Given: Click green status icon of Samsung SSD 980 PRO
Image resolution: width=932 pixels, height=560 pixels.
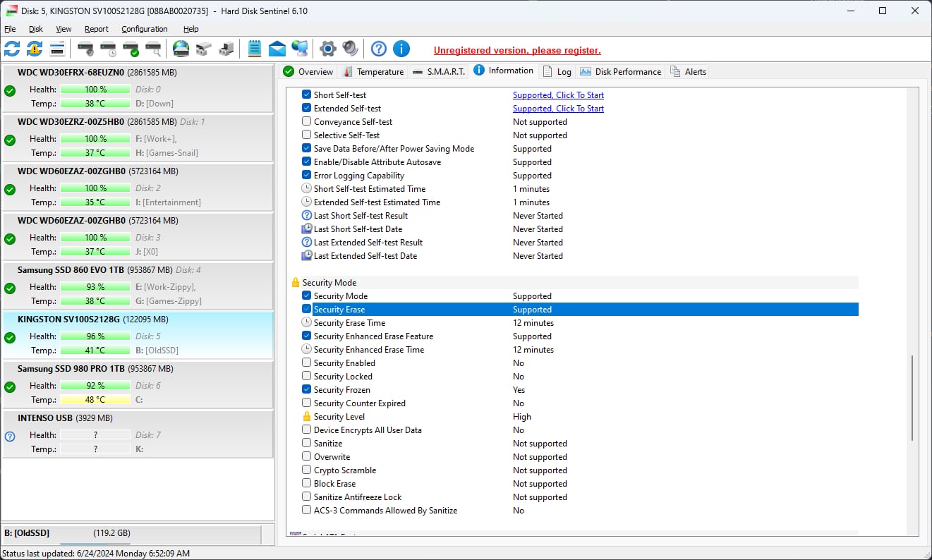Looking at the screenshot, I should tap(10, 387).
